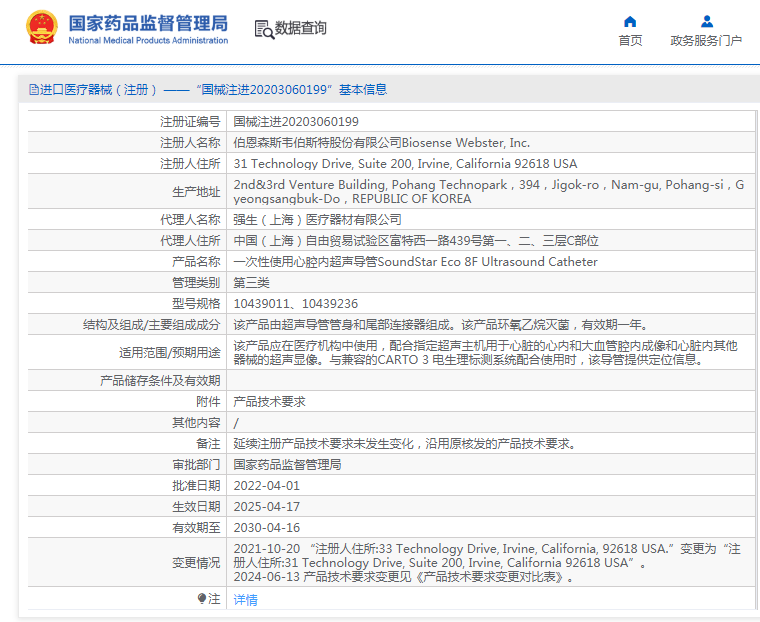Click the 31 Technology Drive registrant address value
This screenshot has height=622, width=760.
click(x=405, y=164)
